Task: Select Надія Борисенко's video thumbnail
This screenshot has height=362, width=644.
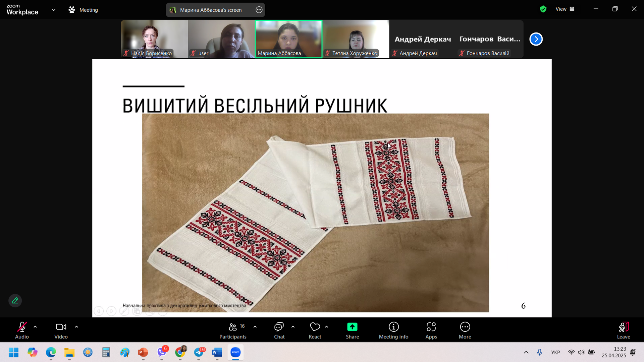Action: 154,39
